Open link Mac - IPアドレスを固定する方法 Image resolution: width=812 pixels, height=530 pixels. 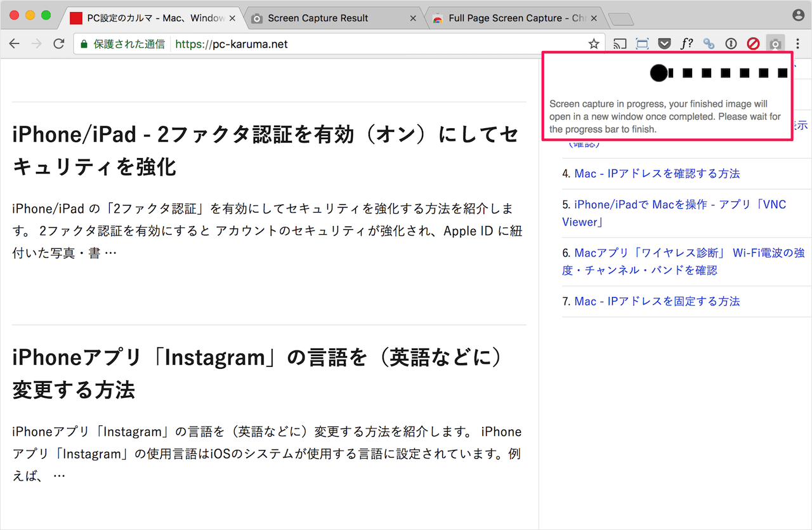(657, 301)
